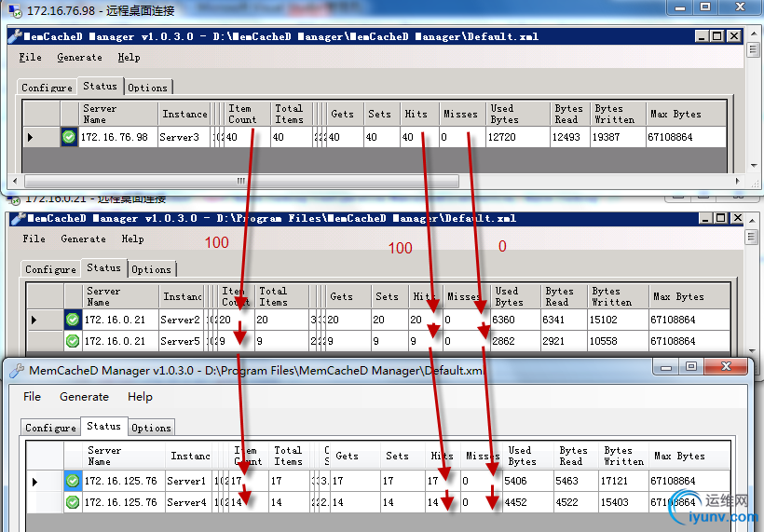The height and width of the screenshot is (532, 764).
Task: Click cell 'Server3' in top window
Action: 184,137
